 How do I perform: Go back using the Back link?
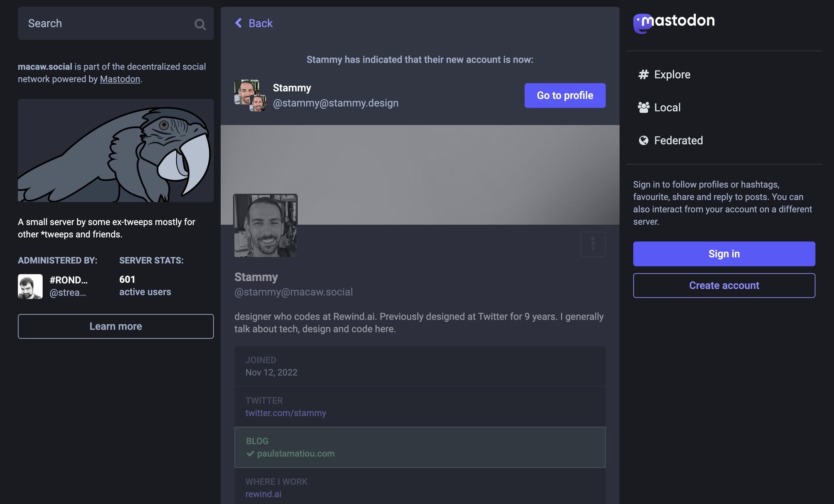pos(254,23)
